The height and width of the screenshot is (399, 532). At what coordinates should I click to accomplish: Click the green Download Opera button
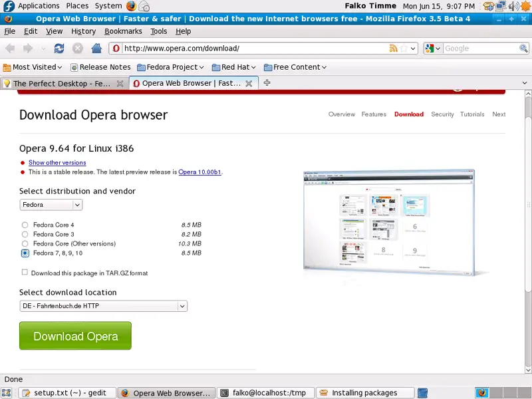[75, 336]
